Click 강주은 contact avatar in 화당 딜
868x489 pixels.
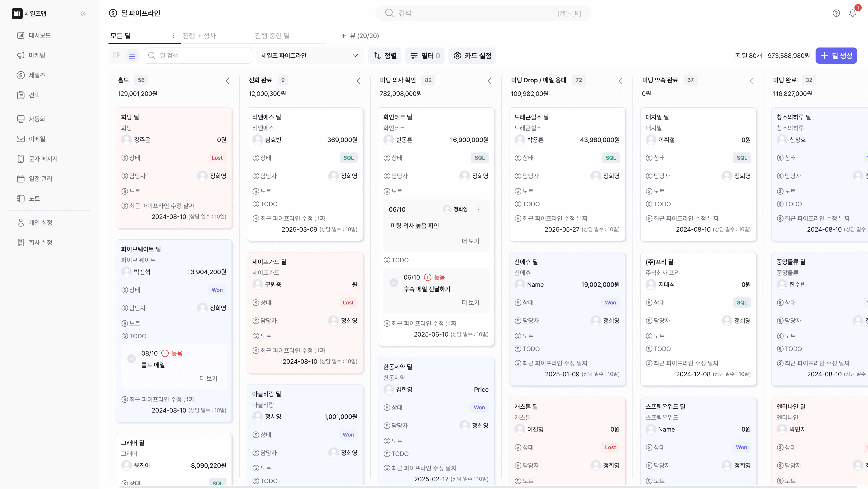(126, 140)
